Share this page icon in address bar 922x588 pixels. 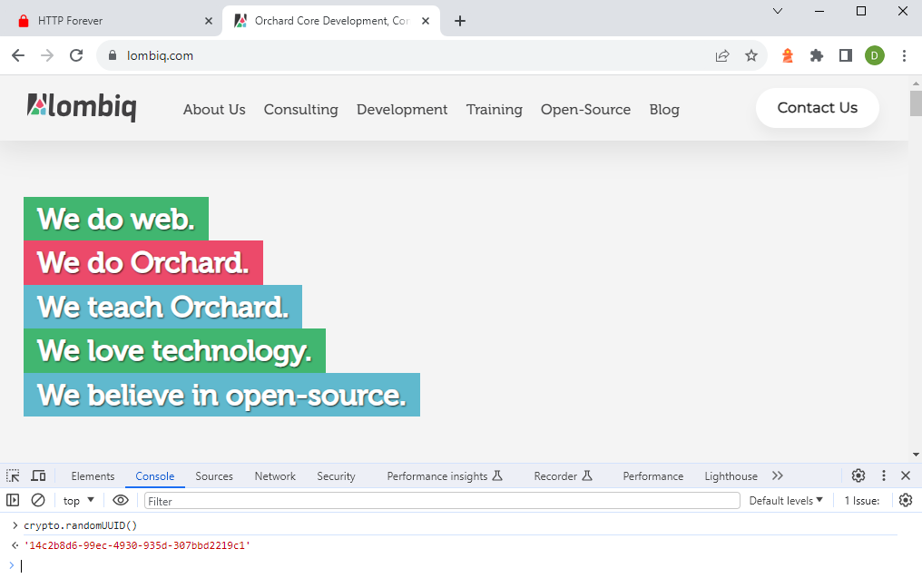[722, 56]
